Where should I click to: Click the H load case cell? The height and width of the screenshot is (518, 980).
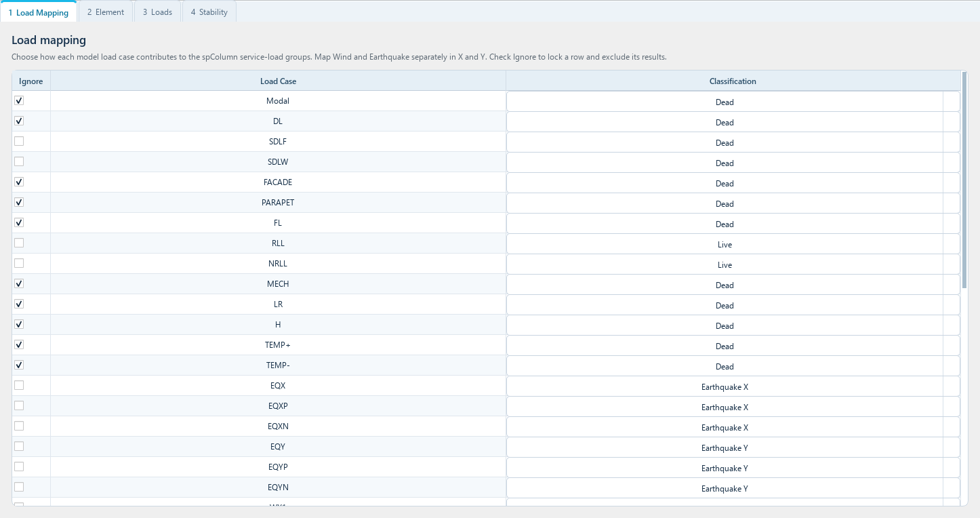click(278, 325)
